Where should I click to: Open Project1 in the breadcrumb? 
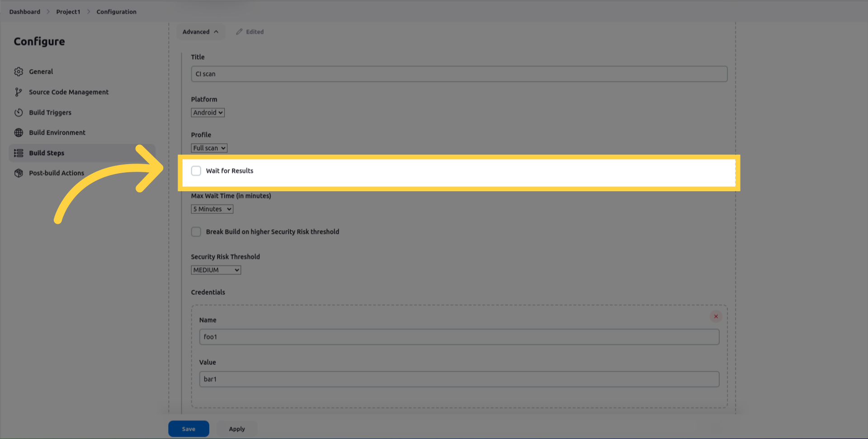[68, 12]
